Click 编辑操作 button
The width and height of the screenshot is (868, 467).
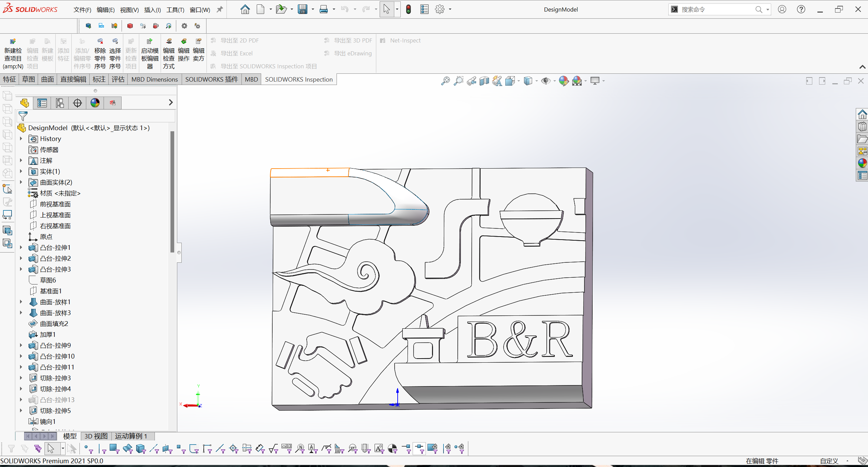[184, 50]
